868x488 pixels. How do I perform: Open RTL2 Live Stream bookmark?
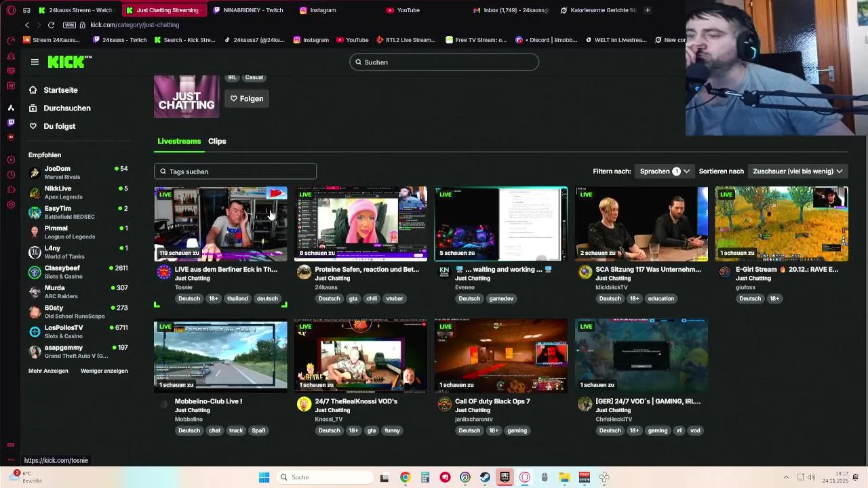tap(406, 40)
